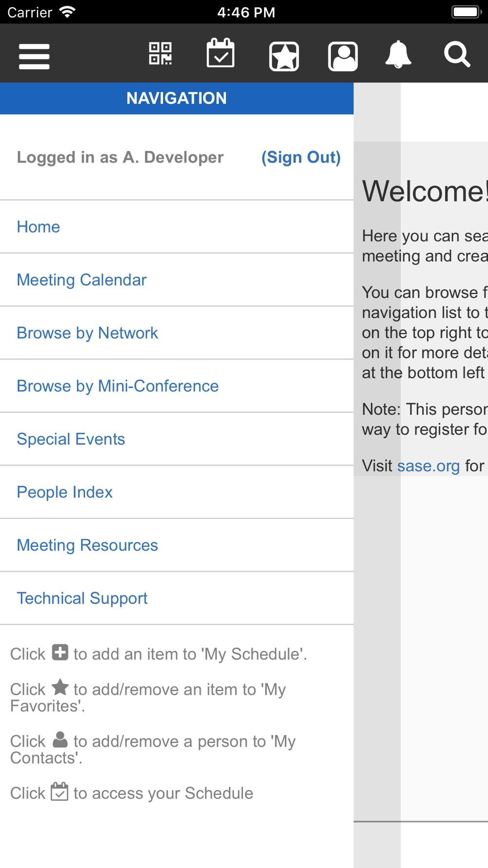Viewport: 488px width, 868px height.
Task: Open My Contacts person icon in toolbar
Action: click(343, 57)
